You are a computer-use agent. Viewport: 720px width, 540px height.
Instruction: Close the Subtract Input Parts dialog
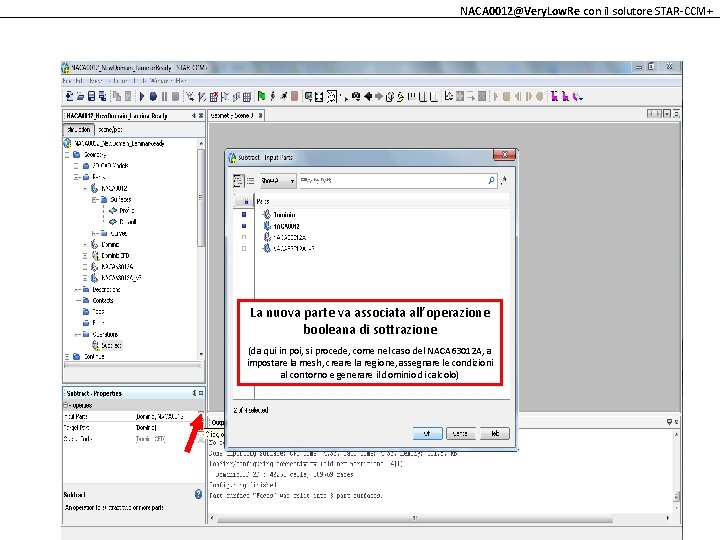504,155
